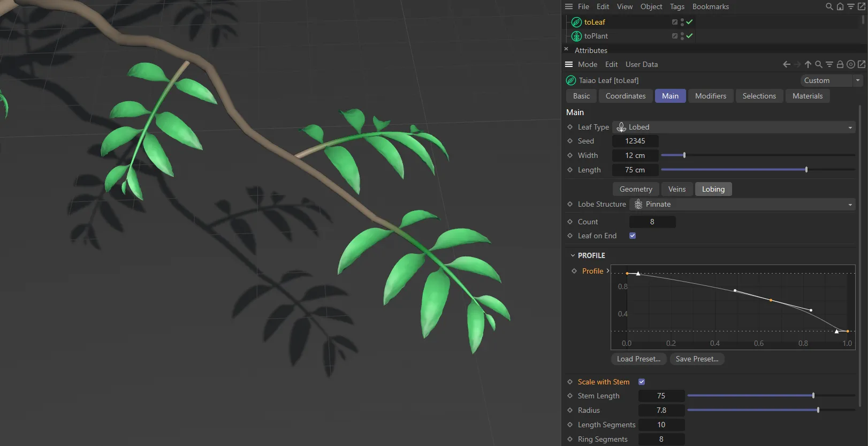Go forward in Attributes history
The width and height of the screenshot is (868, 446).
point(797,64)
